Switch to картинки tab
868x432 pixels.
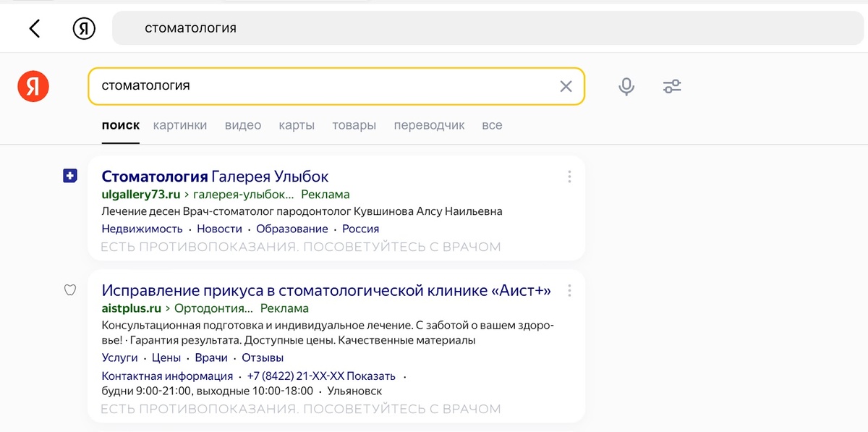(x=180, y=125)
